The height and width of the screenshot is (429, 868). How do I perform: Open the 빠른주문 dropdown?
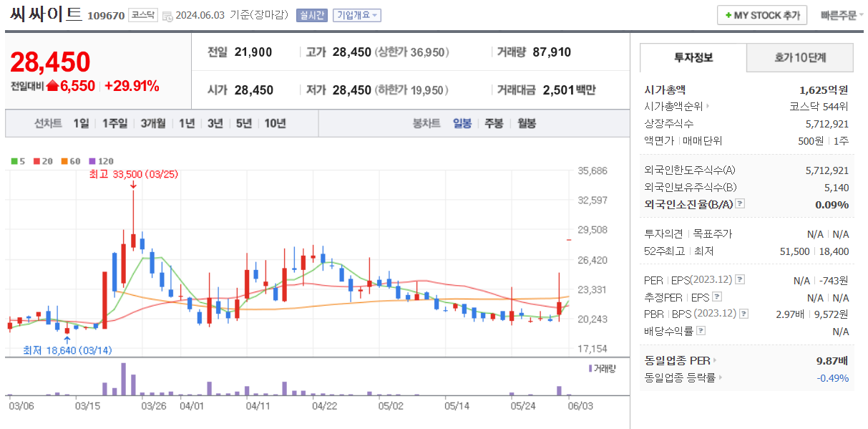coord(842,15)
